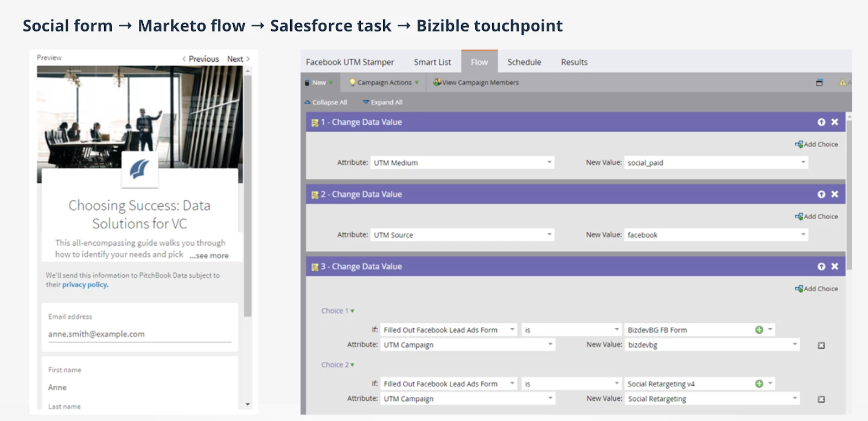Move step 3 Change Data Value up
This screenshot has width=868, height=421.
821,266
